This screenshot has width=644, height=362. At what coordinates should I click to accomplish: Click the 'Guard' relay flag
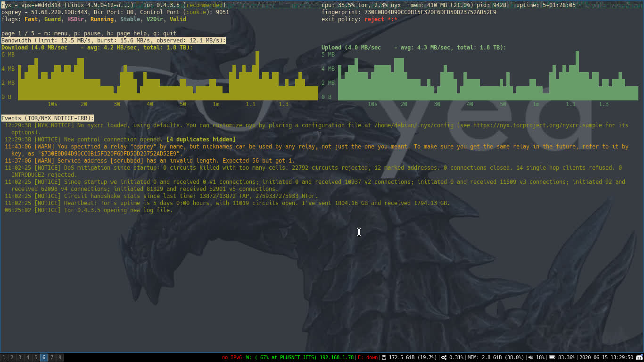click(53, 19)
